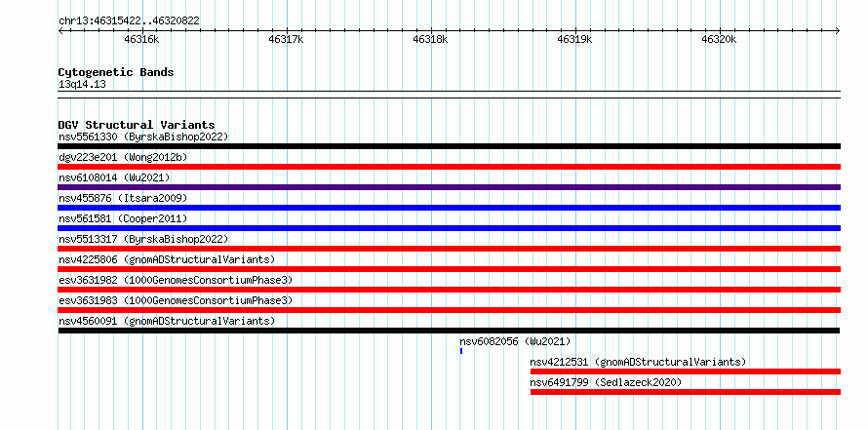The image size is (868, 430).
Task: Open nsv4225806 (gnomADStructuralVariants) label
Action: [167, 259]
